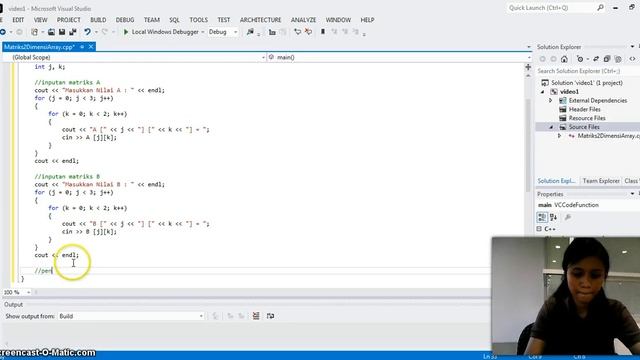The height and width of the screenshot is (360, 640).
Task: Click the toolbar icon right of Find in Files
Action: 272,32
